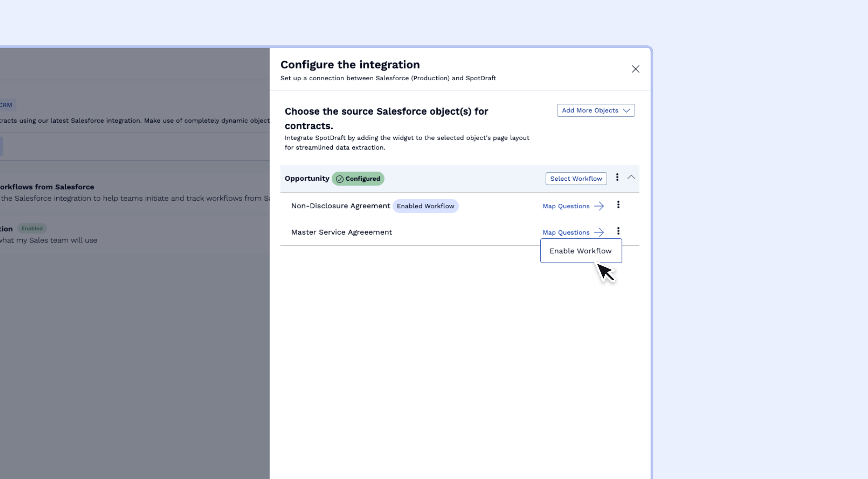The height and width of the screenshot is (479, 868).
Task: Open the options menu for Non-Disclosure Agreement
Action: pos(618,205)
